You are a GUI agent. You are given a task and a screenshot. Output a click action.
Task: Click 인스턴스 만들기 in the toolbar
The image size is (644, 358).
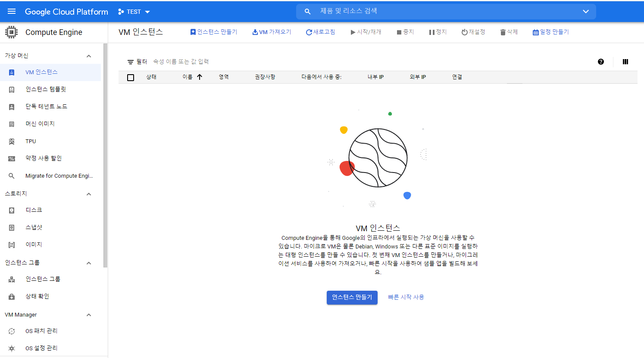pyautogui.click(x=214, y=32)
